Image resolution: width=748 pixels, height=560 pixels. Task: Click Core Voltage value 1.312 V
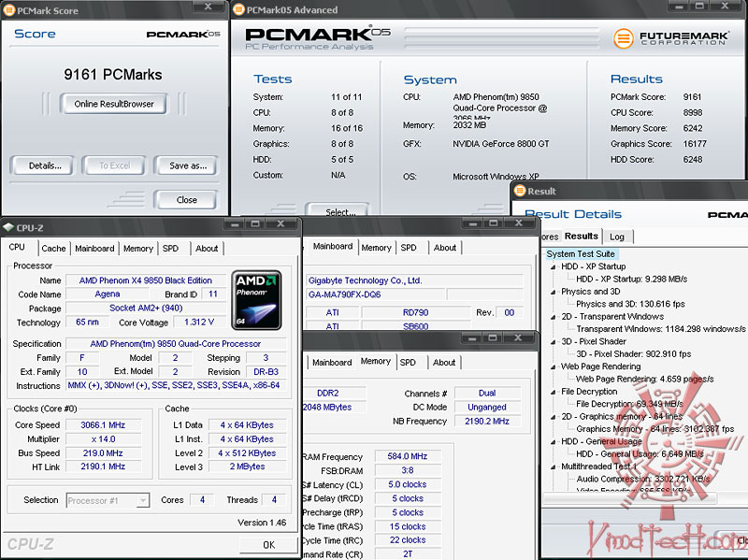pyautogui.click(x=199, y=322)
